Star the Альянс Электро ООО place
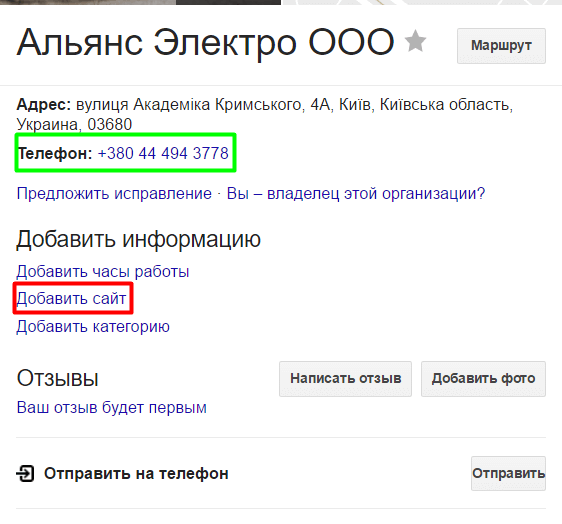Viewport: 562px width, 524px height. tap(415, 42)
